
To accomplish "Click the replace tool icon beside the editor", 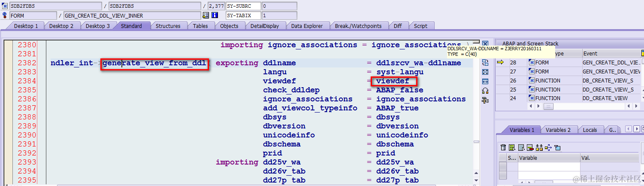I will coord(485,62).
